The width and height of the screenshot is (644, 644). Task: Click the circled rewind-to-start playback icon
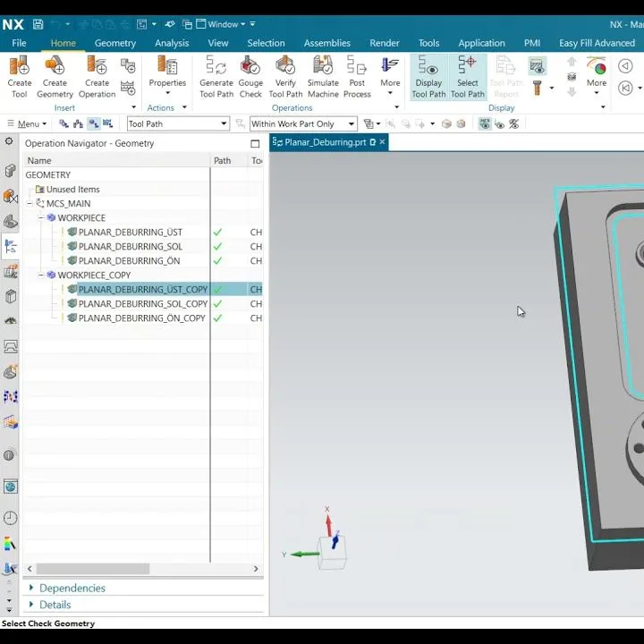point(625,88)
